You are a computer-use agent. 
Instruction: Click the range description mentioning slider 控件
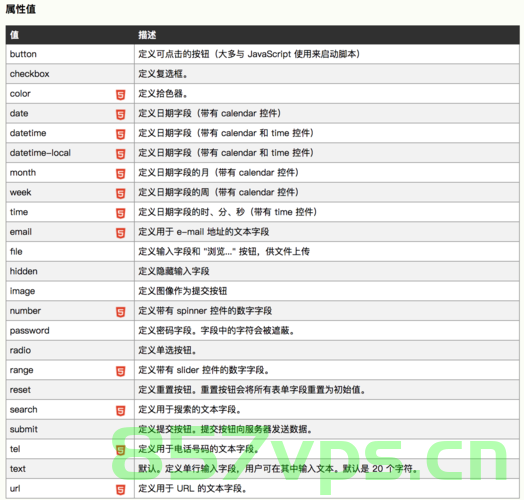point(204,370)
